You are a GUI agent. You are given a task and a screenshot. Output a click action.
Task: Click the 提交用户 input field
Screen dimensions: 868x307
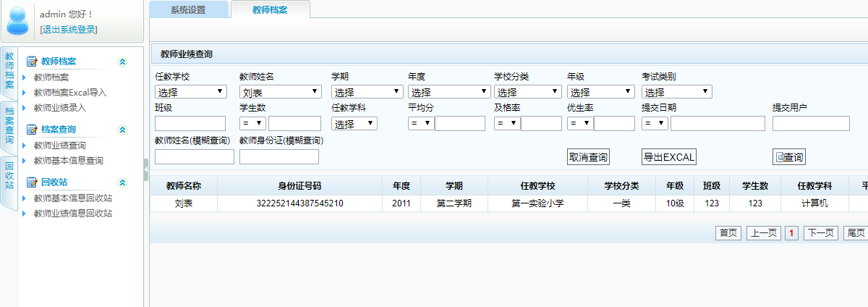(811, 124)
